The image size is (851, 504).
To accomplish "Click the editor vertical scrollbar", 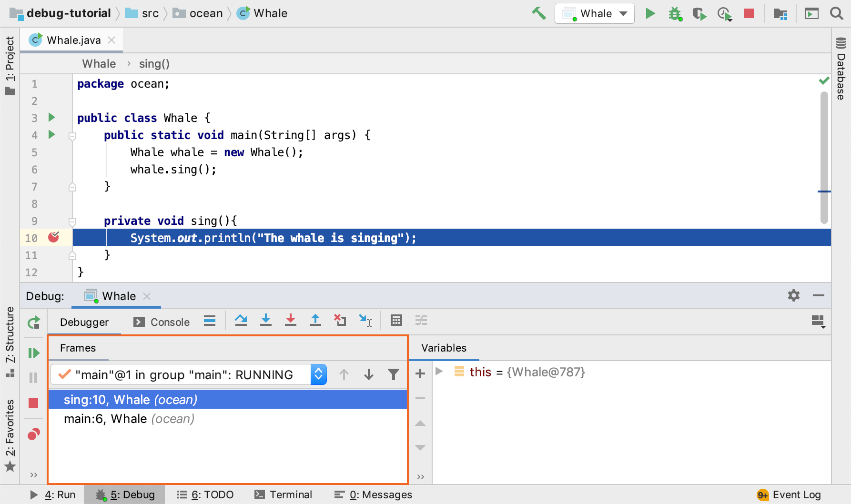I will (x=824, y=157).
